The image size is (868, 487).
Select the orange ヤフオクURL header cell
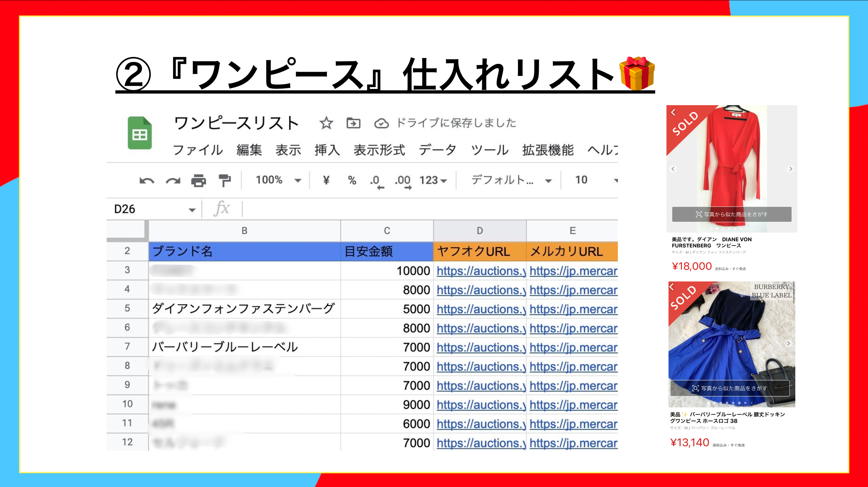479,252
